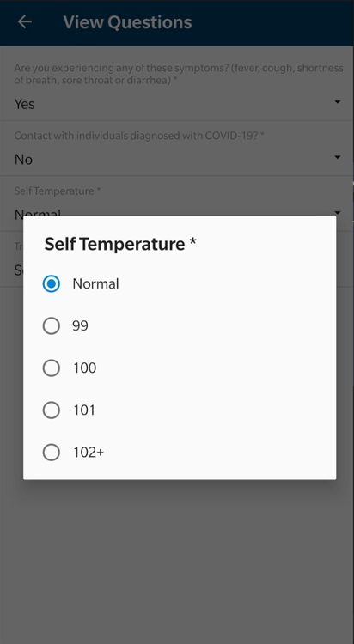
Task: Pick the 101 temperature radio button
Action: [52, 410]
